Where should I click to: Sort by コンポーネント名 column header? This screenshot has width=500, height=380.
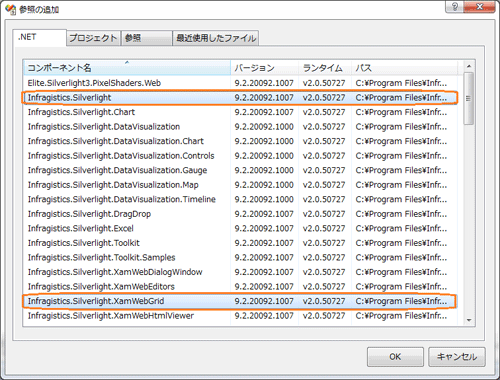click(x=127, y=68)
